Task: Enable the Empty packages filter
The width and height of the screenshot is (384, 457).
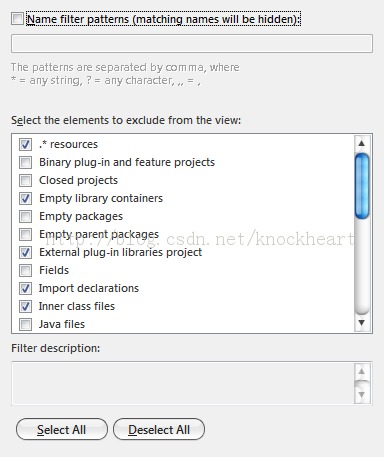Action: click(x=25, y=217)
